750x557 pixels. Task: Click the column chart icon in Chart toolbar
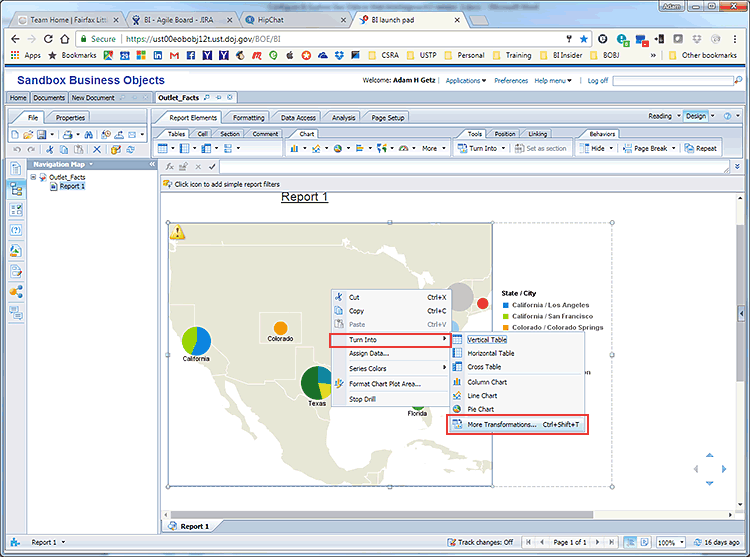click(x=294, y=149)
